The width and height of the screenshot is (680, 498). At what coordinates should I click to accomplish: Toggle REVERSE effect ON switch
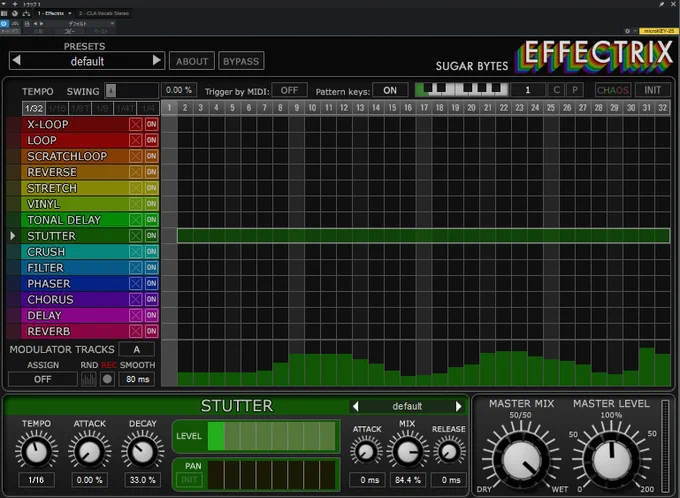pos(151,172)
